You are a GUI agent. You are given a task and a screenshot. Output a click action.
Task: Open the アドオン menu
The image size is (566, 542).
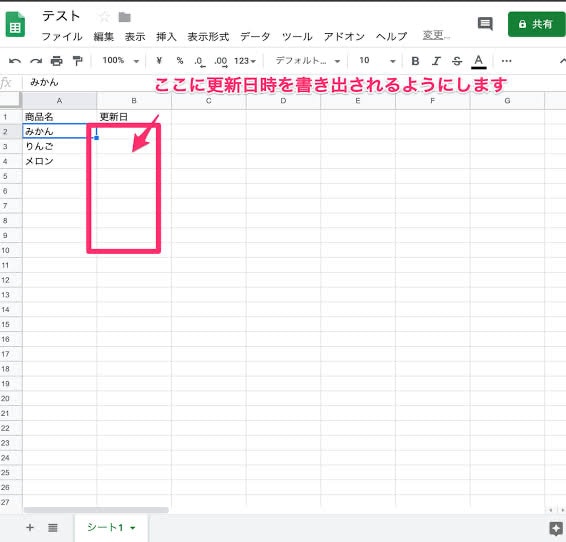(344, 36)
